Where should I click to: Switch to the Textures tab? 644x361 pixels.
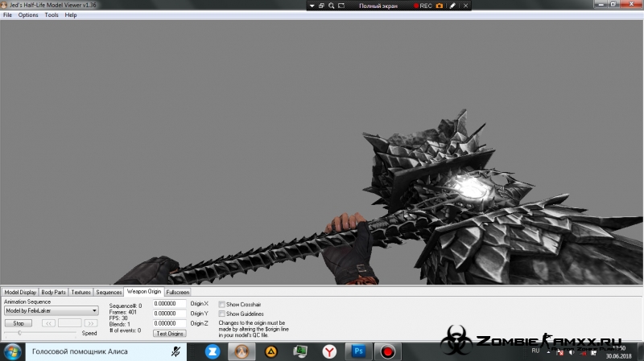81,292
